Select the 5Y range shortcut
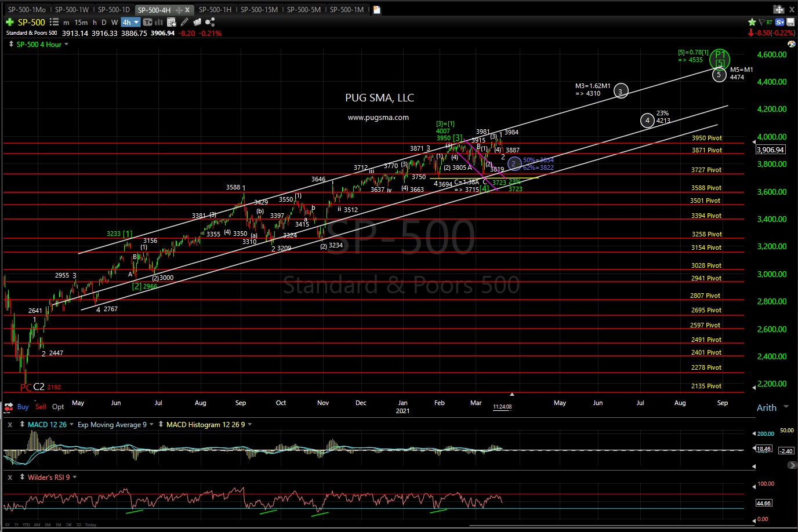This screenshot has height=532, width=798. 8,525
